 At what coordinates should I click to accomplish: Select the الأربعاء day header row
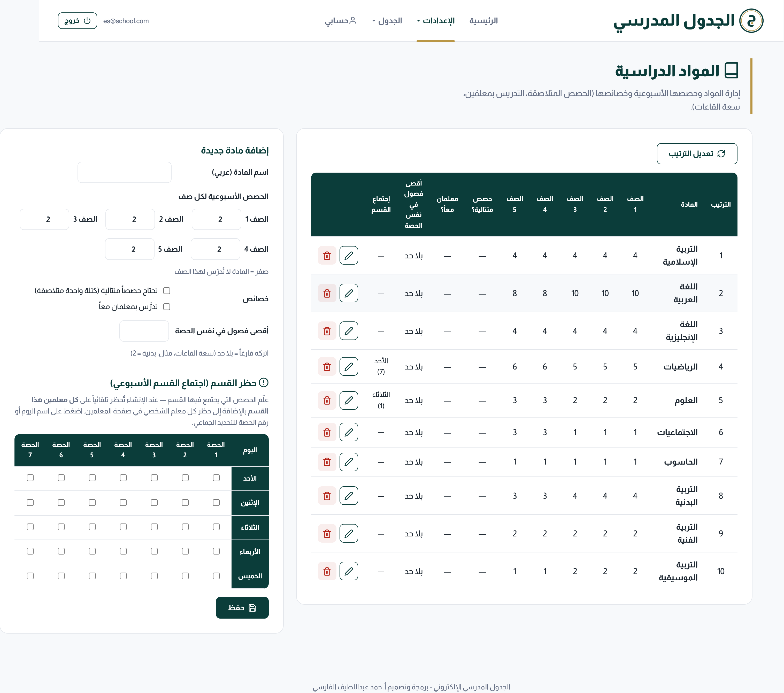250,551
